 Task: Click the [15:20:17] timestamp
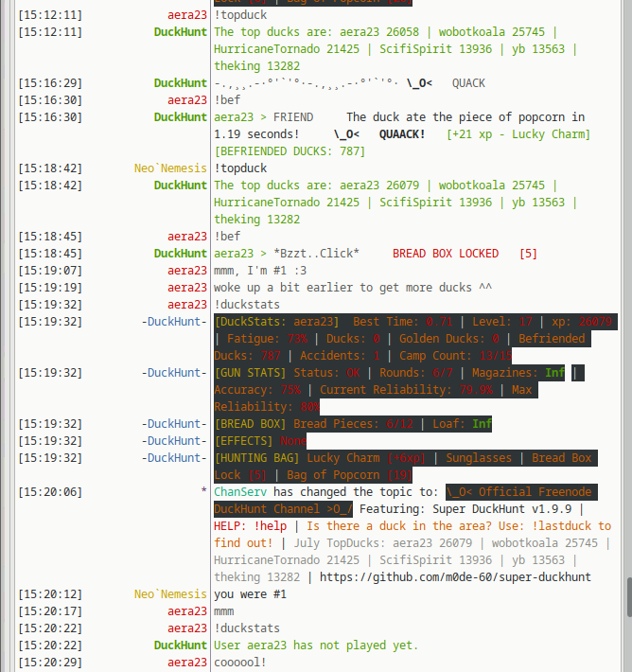tap(50, 611)
